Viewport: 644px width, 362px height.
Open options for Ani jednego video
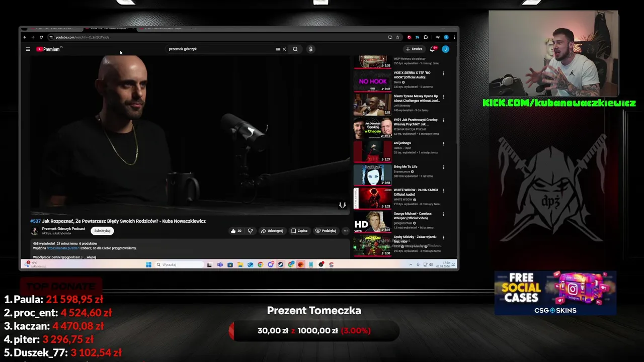[x=444, y=144]
